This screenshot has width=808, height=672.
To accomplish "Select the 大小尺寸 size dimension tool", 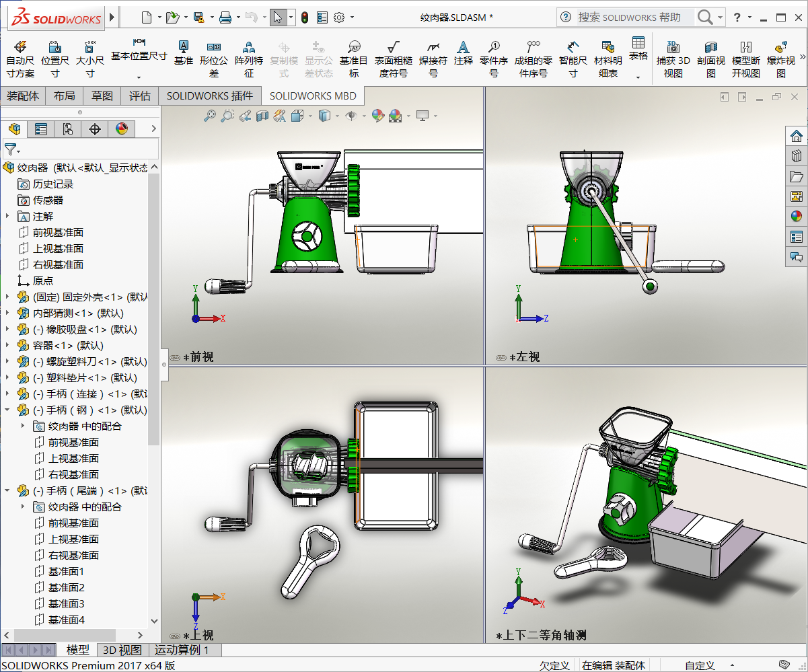I will (x=89, y=59).
